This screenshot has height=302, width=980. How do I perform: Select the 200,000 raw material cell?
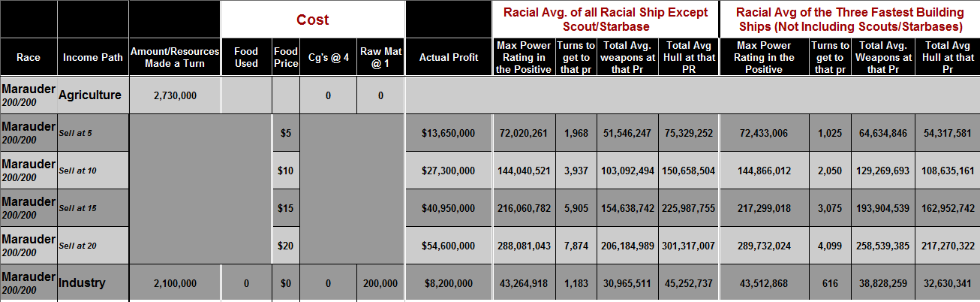point(381,283)
